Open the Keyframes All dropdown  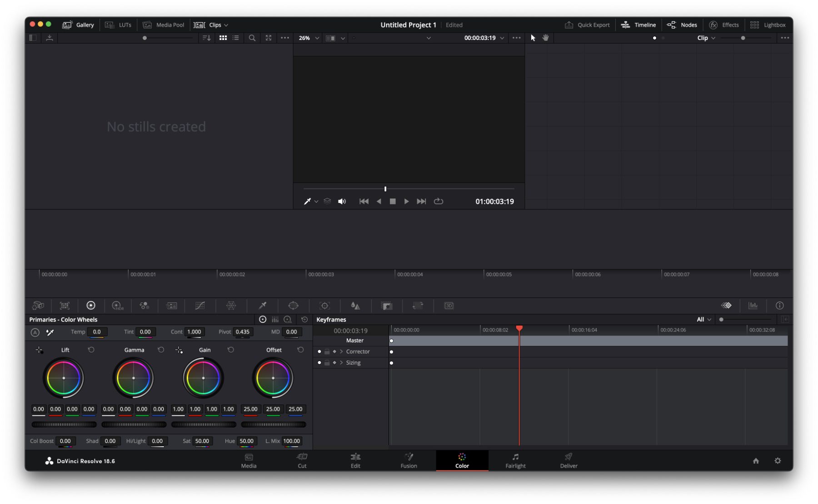[x=703, y=320]
